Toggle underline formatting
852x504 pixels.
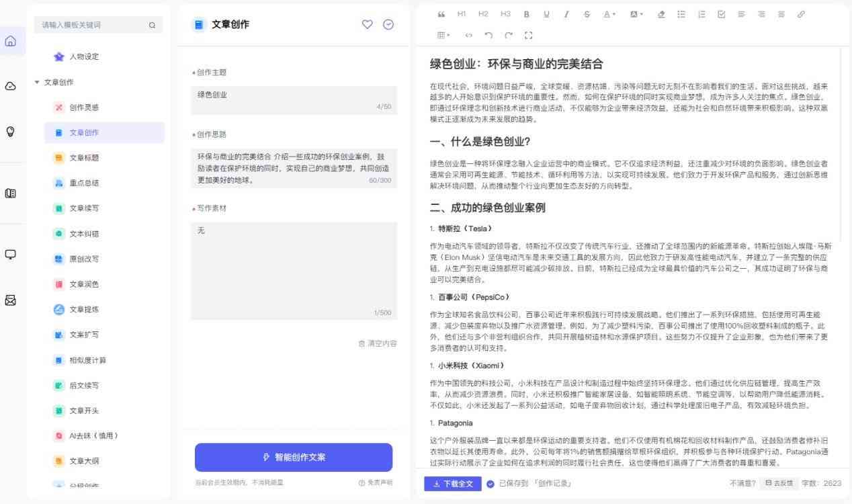pos(546,14)
